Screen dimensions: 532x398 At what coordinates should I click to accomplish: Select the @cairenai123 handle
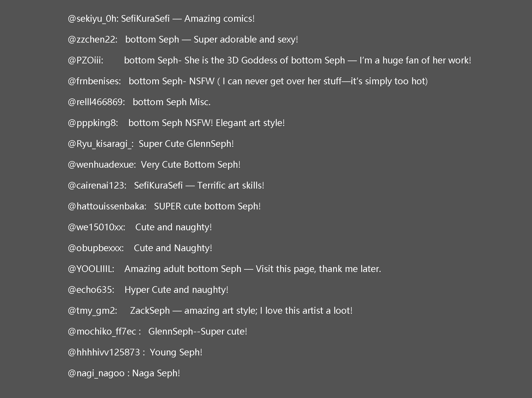click(x=96, y=186)
